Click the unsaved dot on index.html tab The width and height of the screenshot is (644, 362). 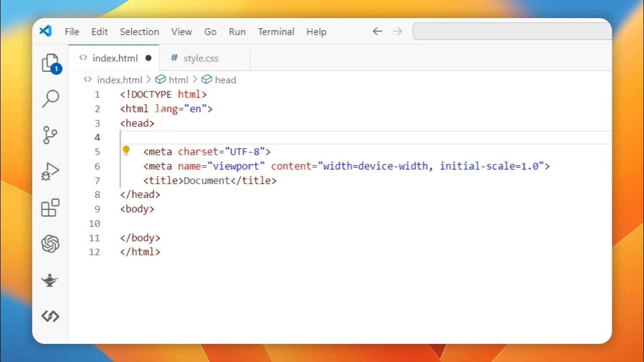(x=148, y=58)
